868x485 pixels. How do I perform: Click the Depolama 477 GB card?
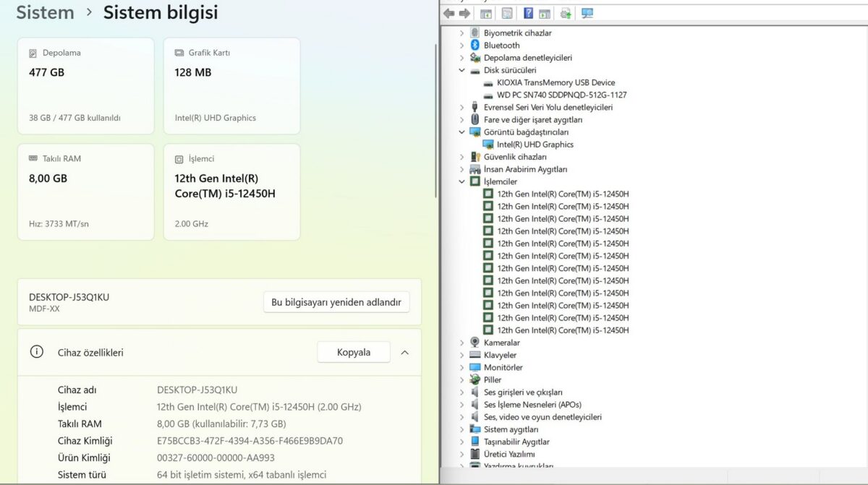point(85,86)
